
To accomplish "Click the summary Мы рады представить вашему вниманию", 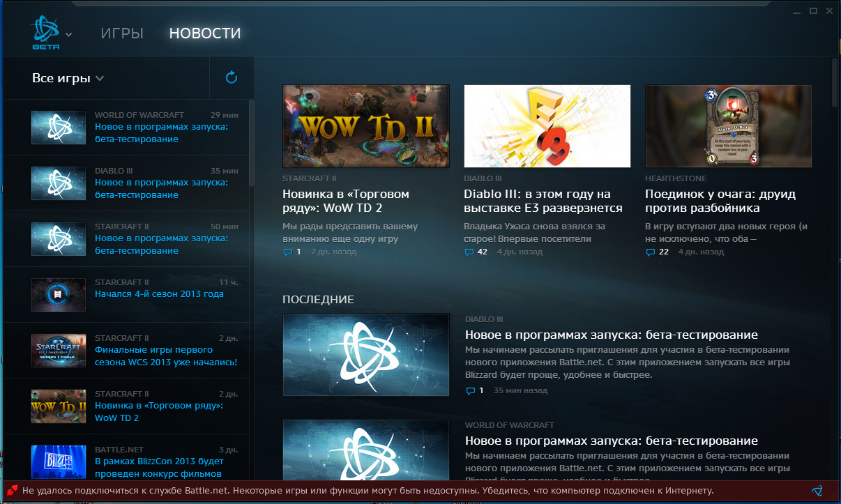I will pyautogui.click(x=350, y=233).
